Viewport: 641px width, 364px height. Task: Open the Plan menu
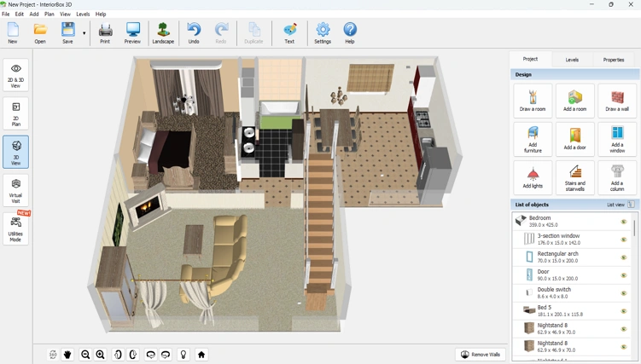[x=49, y=14]
